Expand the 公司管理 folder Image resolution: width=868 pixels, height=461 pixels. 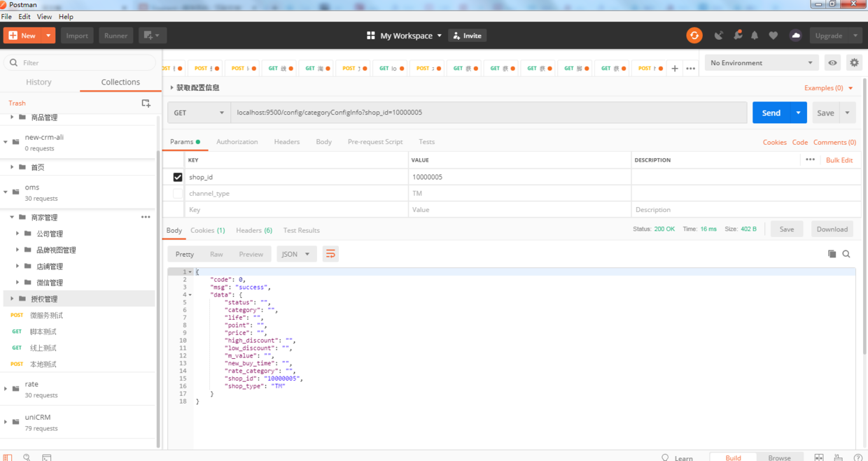click(x=17, y=234)
